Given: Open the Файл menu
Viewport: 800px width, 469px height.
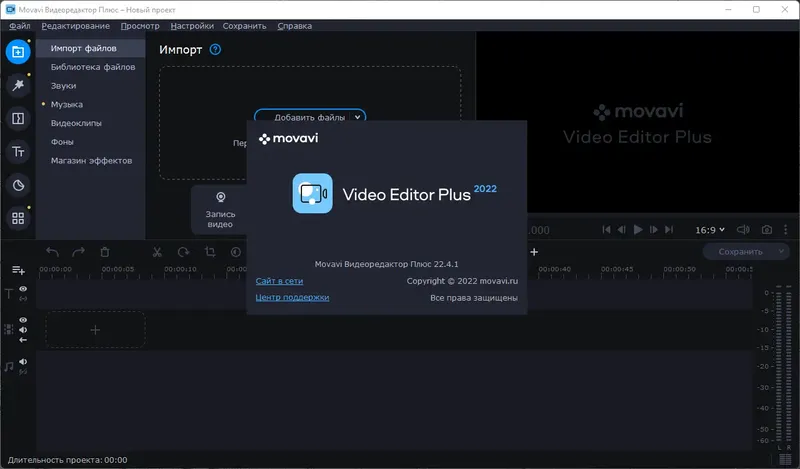Looking at the screenshot, I should click(x=19, y=26).
